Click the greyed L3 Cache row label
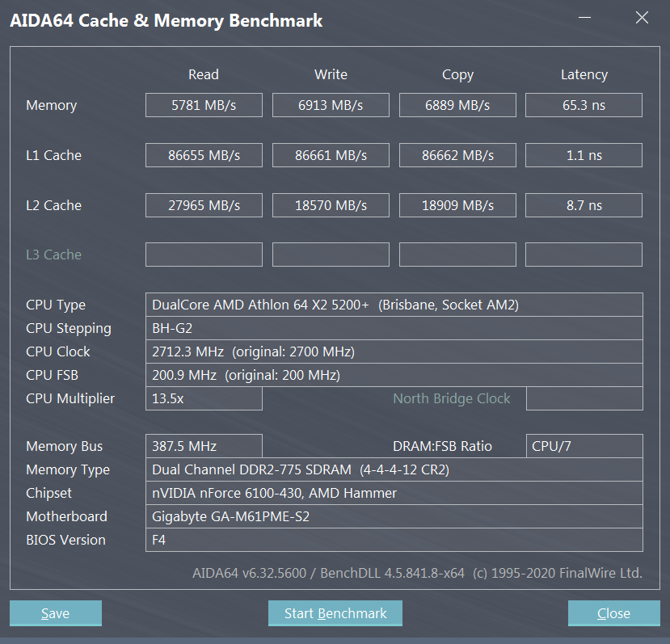 click(x=53, y=255)
